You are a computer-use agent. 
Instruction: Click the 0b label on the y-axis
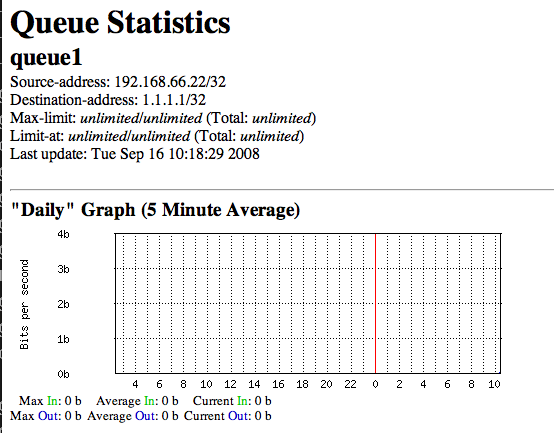63,374
